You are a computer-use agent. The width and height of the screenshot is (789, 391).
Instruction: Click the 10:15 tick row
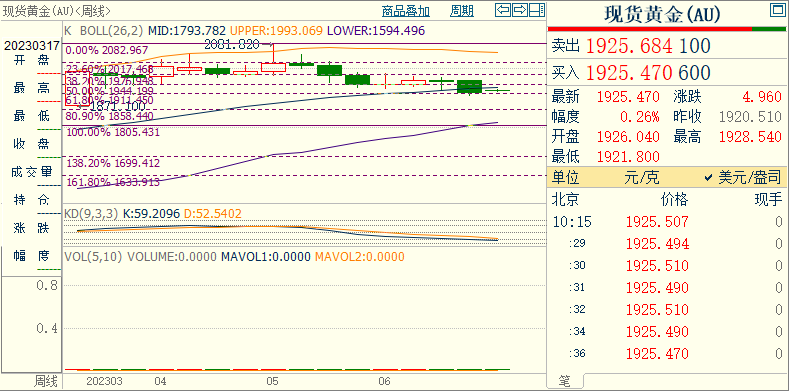click(667, 222)
